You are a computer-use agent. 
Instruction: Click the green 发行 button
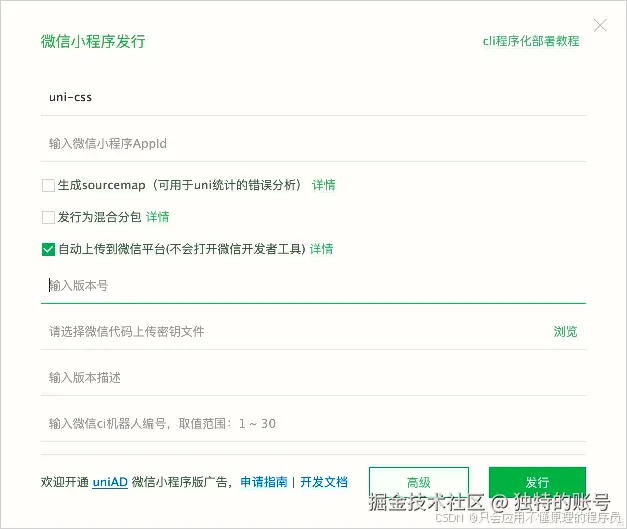tap(537, 482)
